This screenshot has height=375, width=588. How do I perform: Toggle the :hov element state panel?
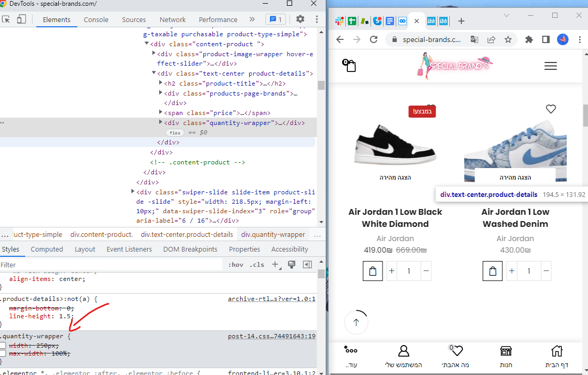click(236, 265)
